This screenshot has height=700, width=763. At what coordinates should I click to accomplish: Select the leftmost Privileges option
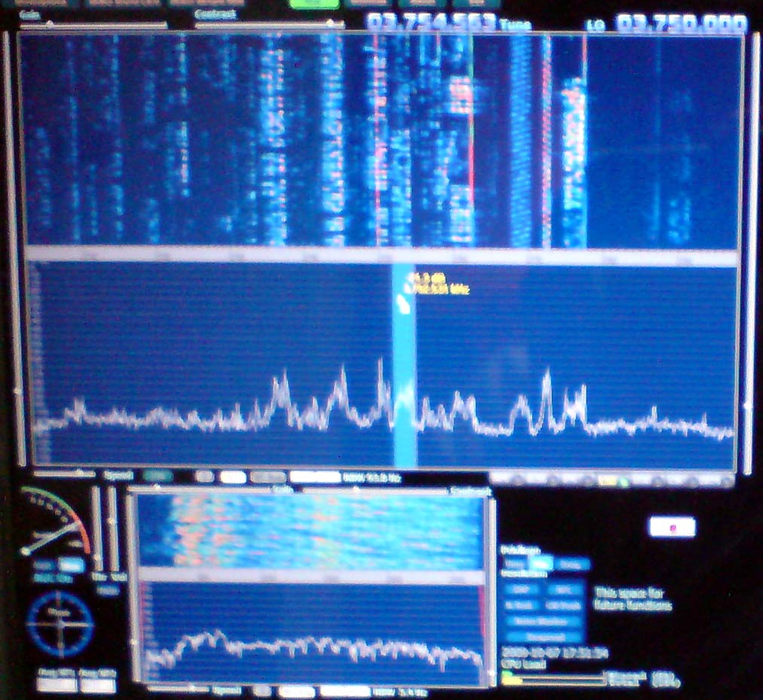514,564
